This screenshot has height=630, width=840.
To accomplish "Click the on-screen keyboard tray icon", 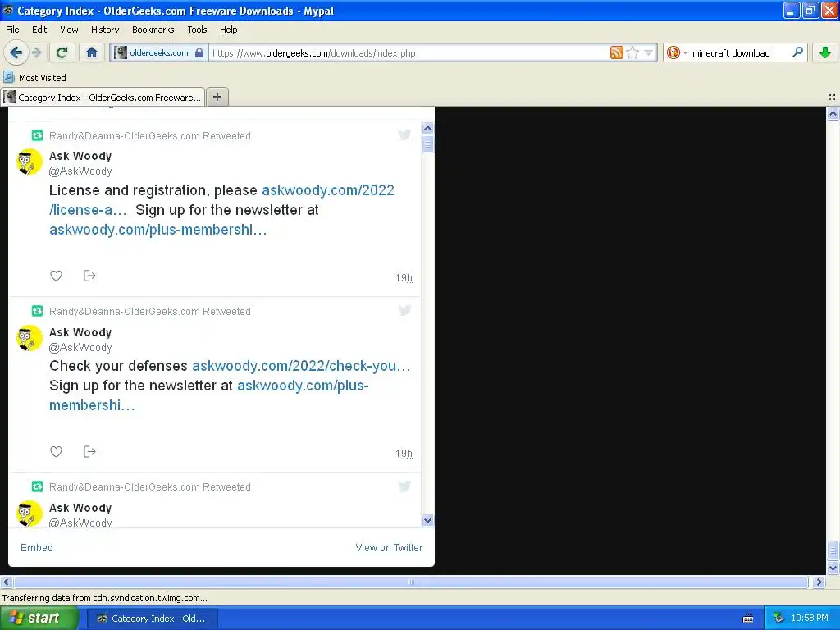I will (x=748, y=619).
